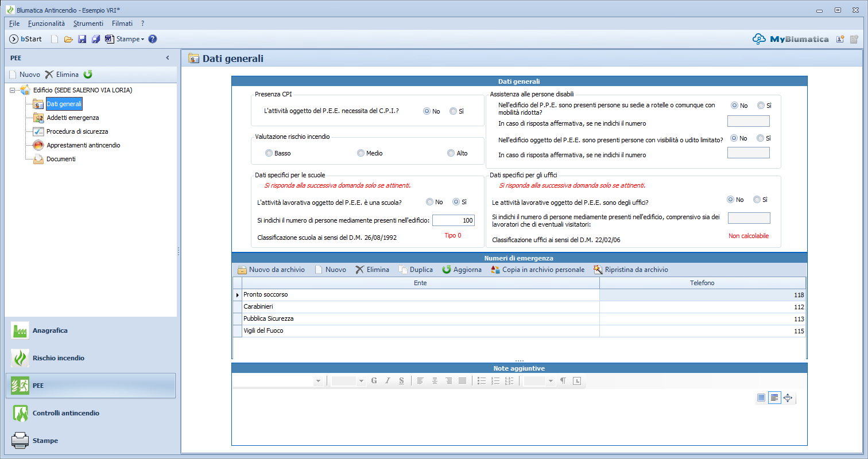Viewport: 868px width, 459px height.
Task: Open the Controlli antincendio module
Action: point(65,413)
